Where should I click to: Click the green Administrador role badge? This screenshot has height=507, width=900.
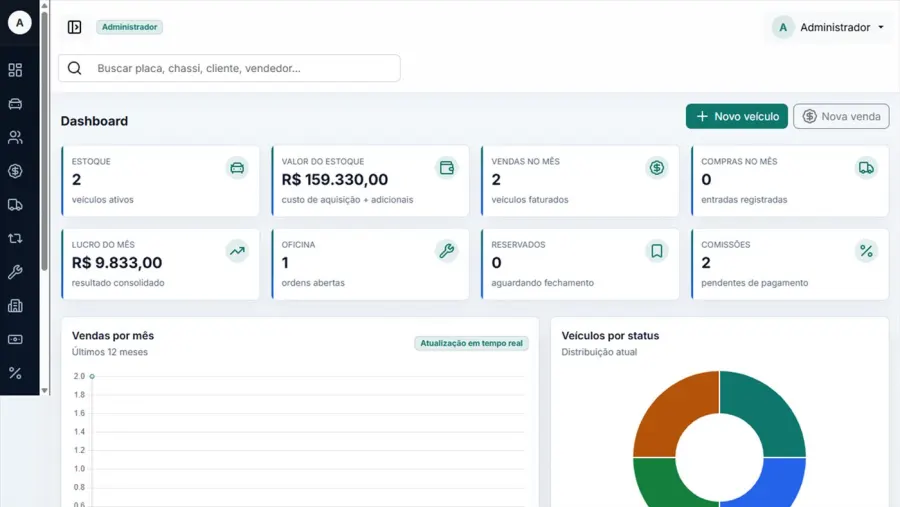tap(130, 27)
